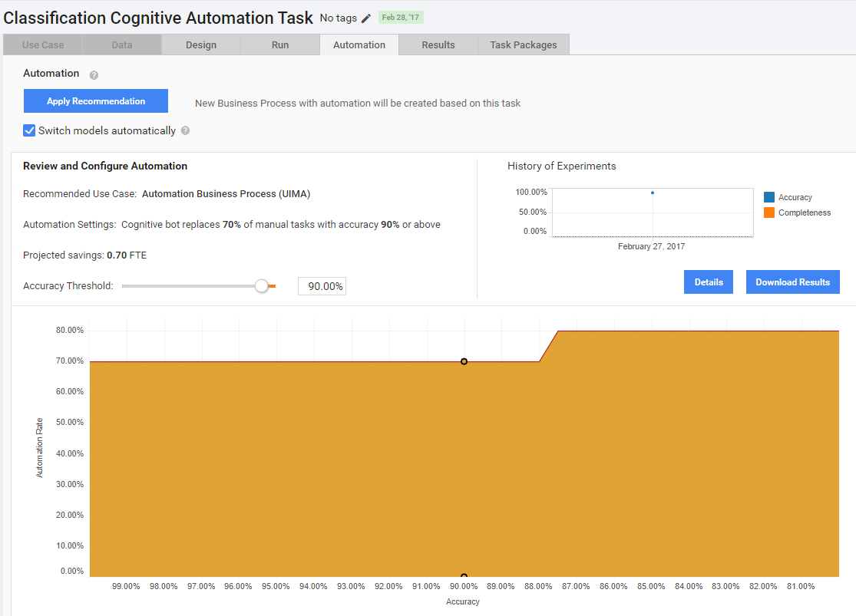The height and width of the screenshot is (616, 856).
Task: Open help icon beside Switch models automatically
Action: coord(186,130)
